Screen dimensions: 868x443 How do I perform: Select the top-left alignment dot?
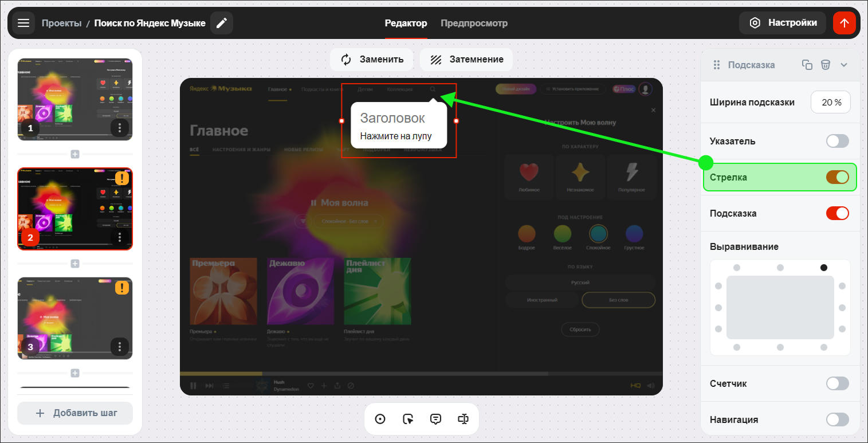coord(737,268)
